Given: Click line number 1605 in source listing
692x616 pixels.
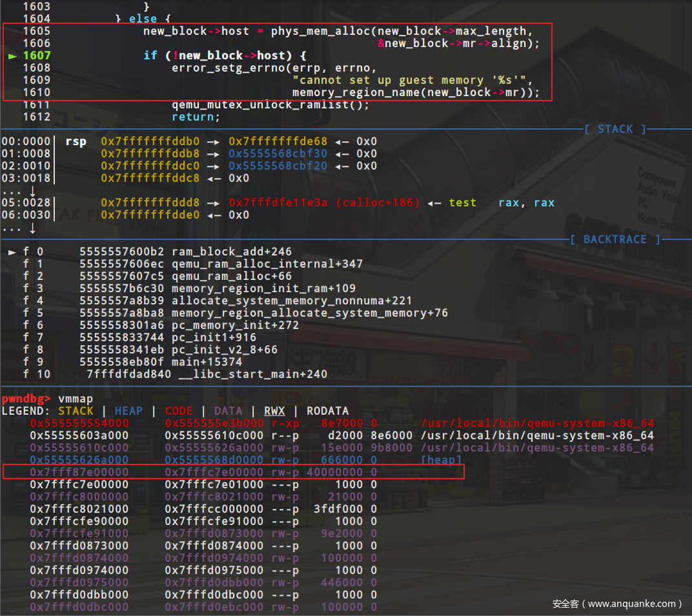Looking at the screenshot, I should pos(36,31).
